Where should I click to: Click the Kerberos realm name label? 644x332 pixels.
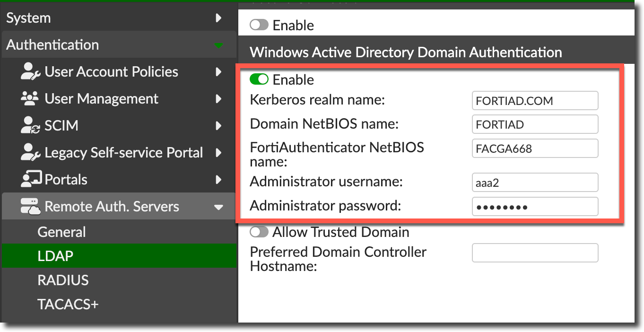tap(318, 100)
